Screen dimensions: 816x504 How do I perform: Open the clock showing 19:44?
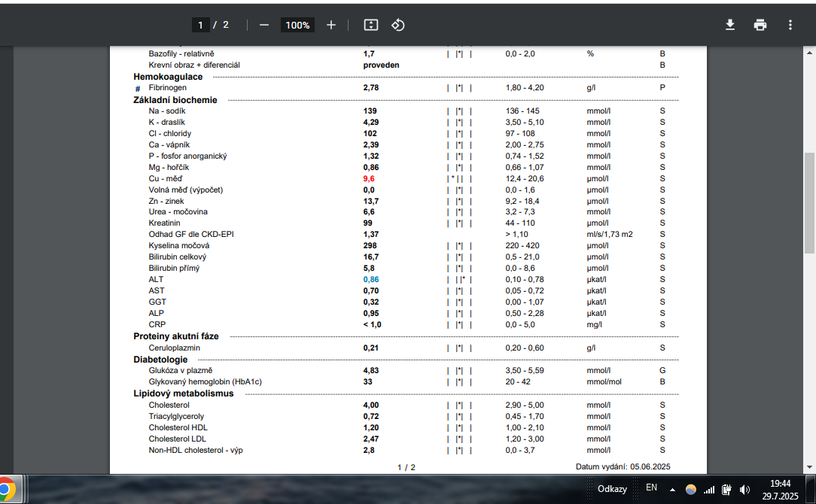point(781,489)
